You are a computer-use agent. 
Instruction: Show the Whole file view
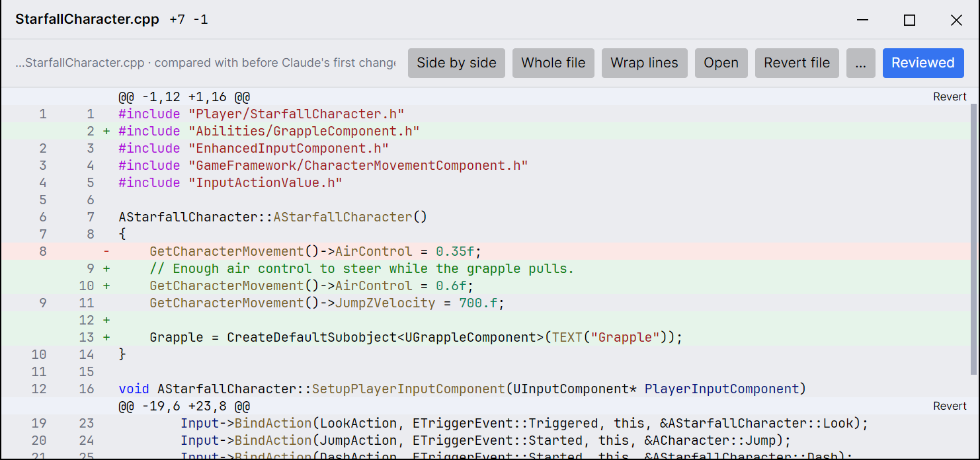(x=553, y=63)
